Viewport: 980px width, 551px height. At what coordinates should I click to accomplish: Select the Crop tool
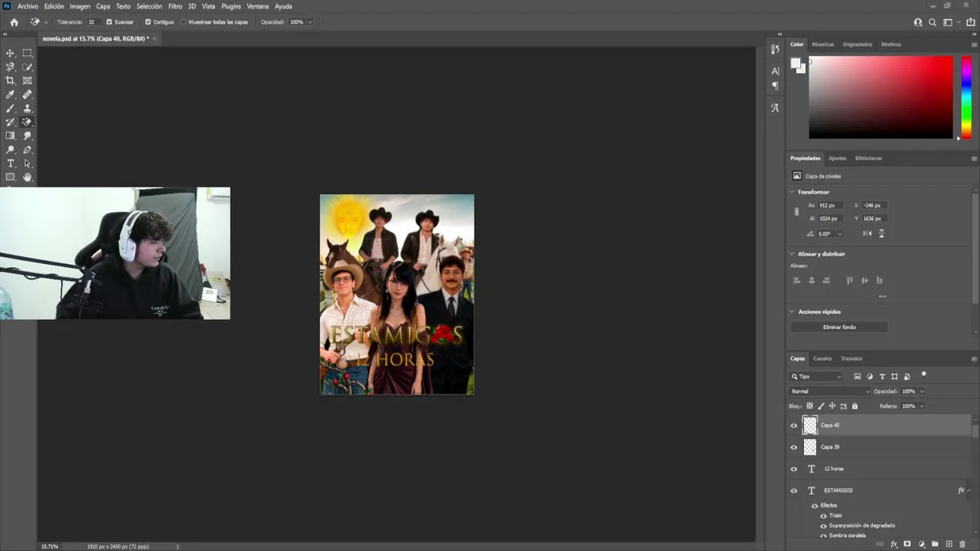11,80
